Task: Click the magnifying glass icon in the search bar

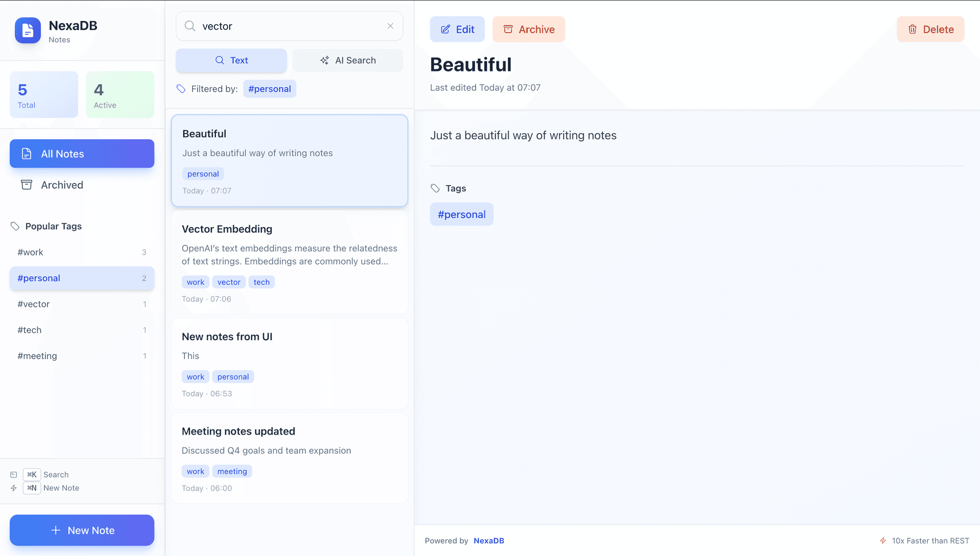Action: [189, 26]
